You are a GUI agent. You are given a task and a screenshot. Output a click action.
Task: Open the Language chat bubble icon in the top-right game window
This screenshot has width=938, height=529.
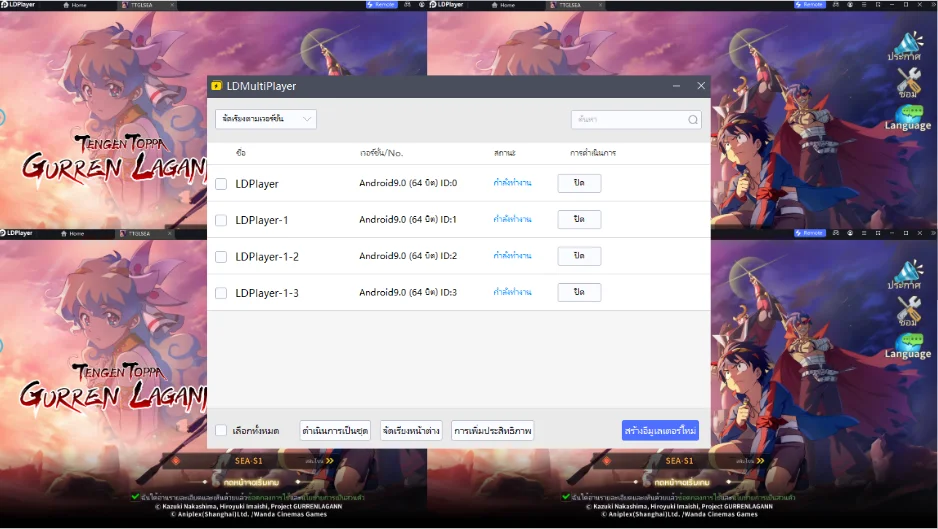[909, 117]
